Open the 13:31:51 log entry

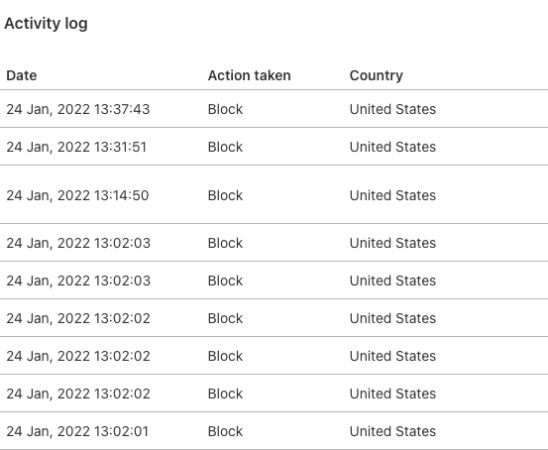coord(274,147)
